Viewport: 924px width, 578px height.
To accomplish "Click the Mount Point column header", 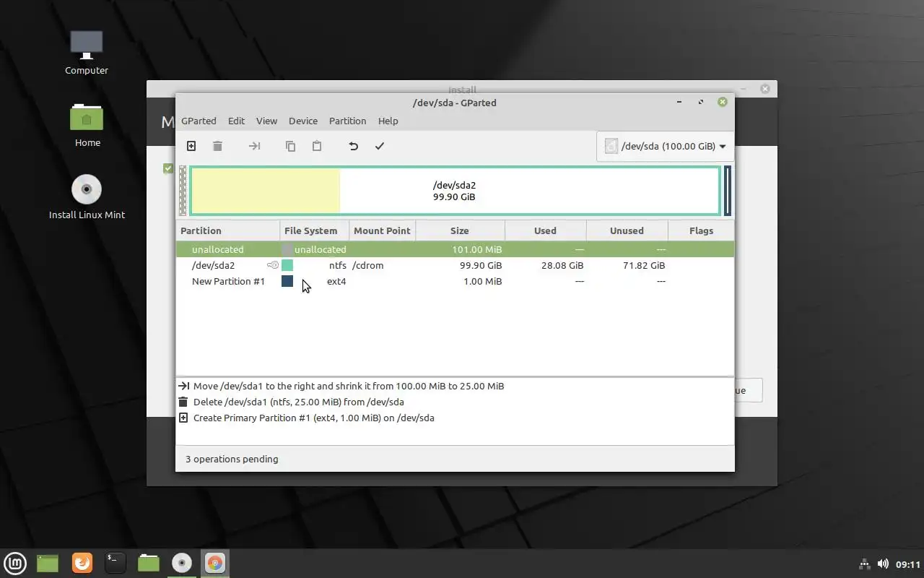I will coord(383,230).
